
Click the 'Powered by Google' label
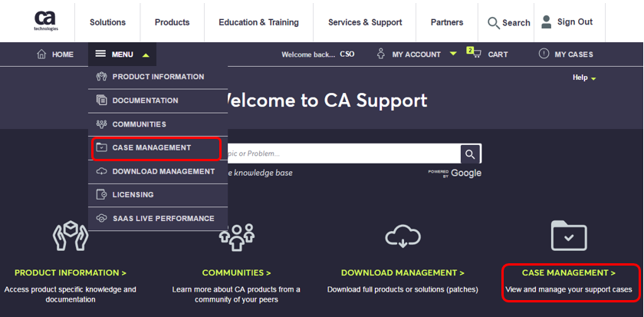tap(455, 173)
